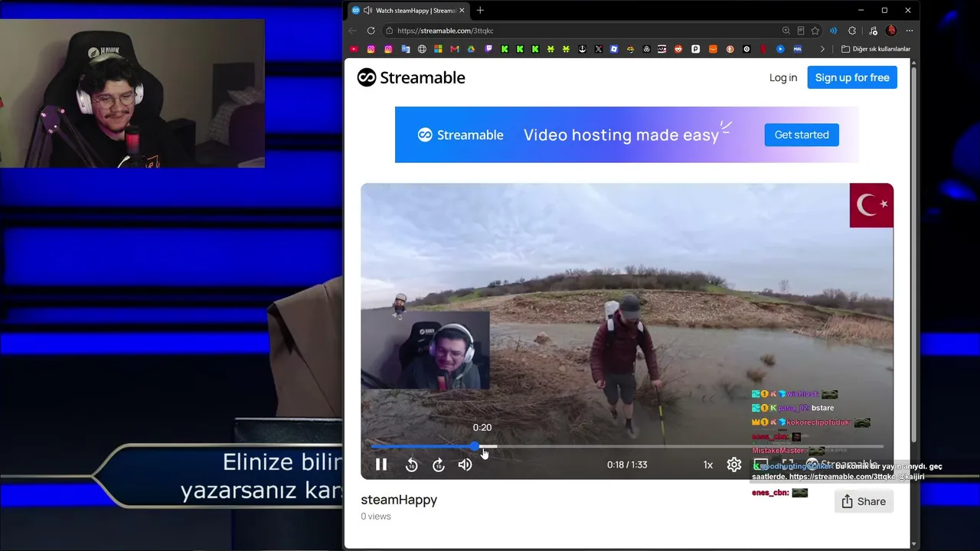Open the globe bookmark
This screenshot has height=551, width=980.
click(422, 49)
